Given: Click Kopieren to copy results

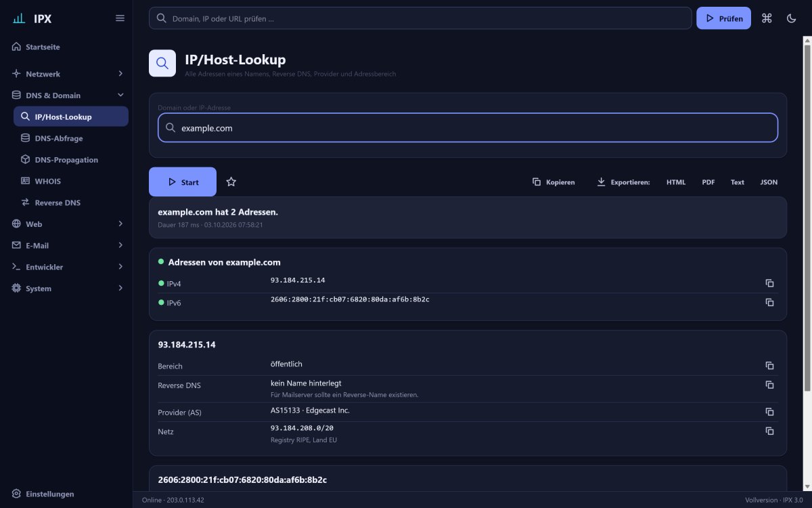Looking at the screenshot, I should click(554, 182).
